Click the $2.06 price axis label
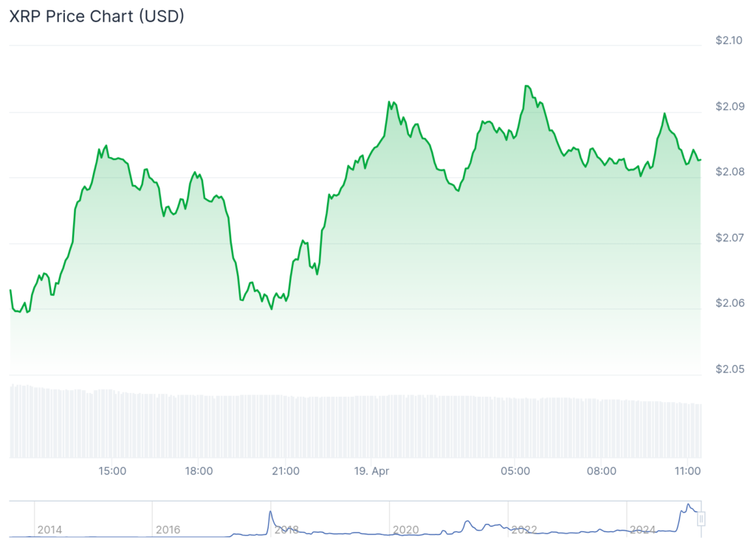Screen dimensions: 756x551 (x=729, y=303)
